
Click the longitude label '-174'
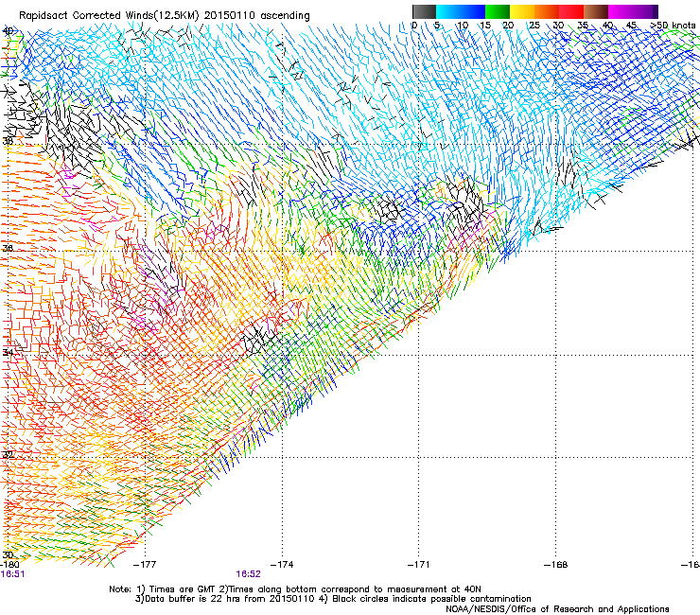click(x=282, y=565)
